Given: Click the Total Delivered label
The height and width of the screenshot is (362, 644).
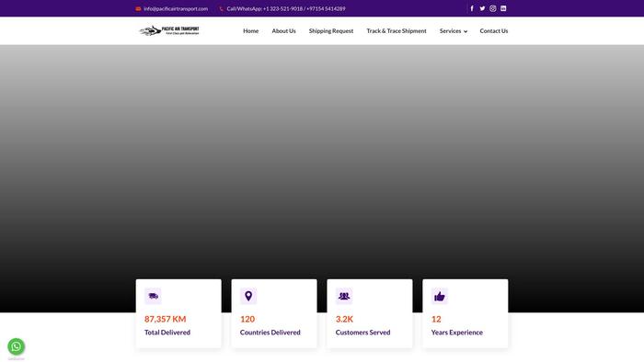Looking at the screenshot, I should (x=167, y=333).
